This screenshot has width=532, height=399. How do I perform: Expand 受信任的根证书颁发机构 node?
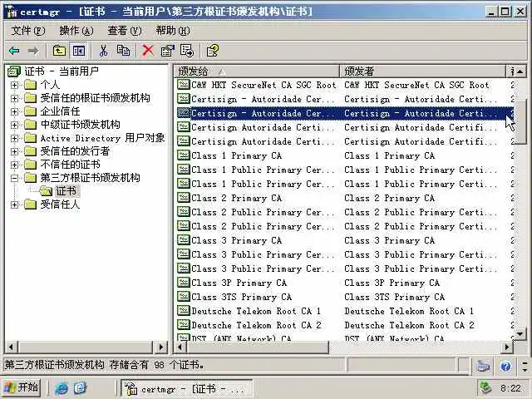(x=14, y=98)
